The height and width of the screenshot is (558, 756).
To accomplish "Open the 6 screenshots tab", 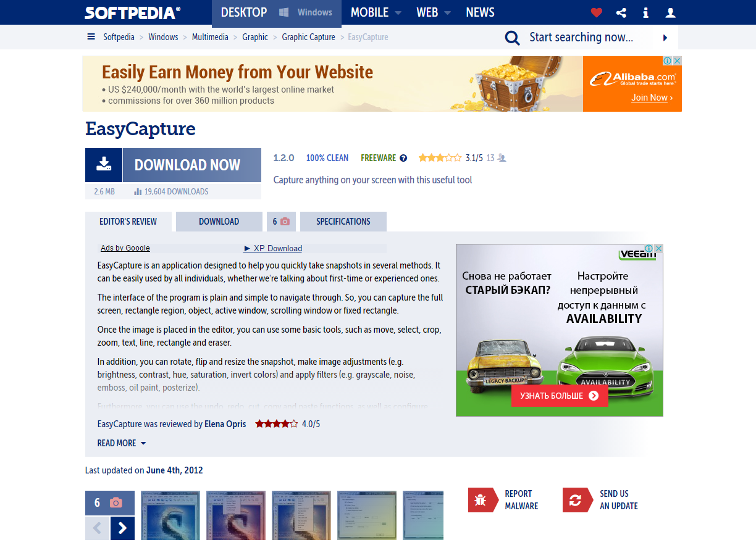I will point(281,222).
